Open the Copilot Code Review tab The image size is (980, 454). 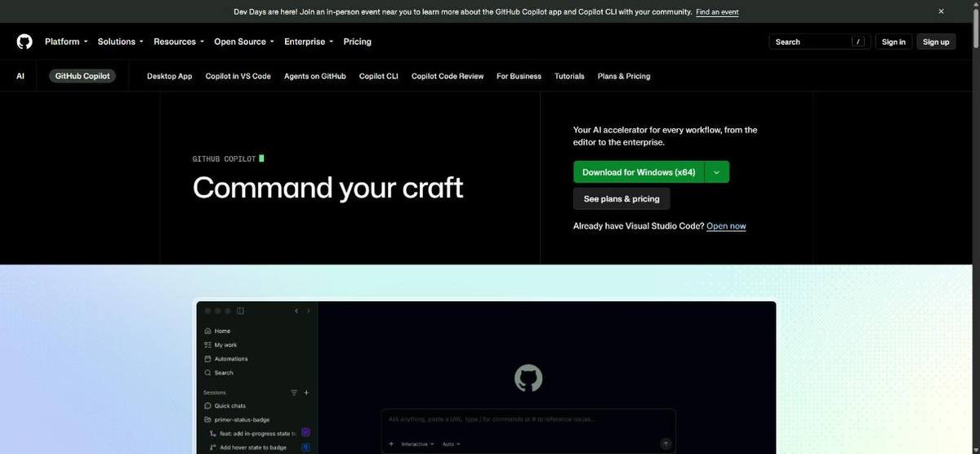coord(448,76)
